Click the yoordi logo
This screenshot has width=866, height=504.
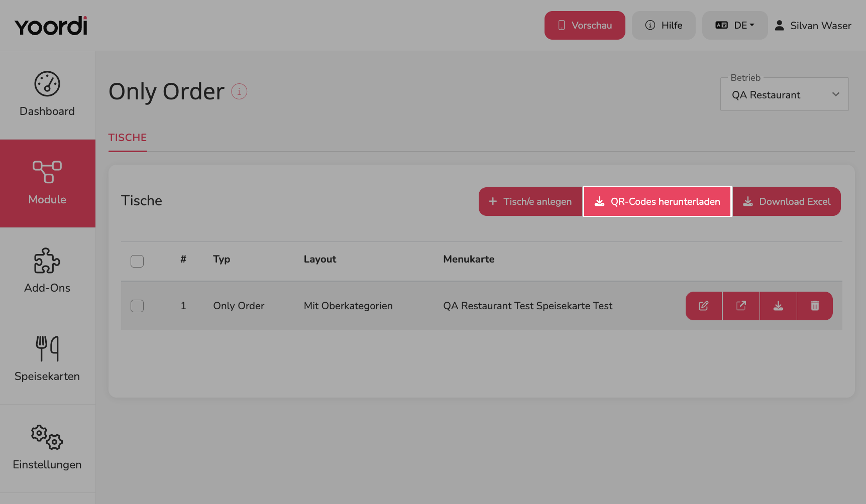pos(51,26)
